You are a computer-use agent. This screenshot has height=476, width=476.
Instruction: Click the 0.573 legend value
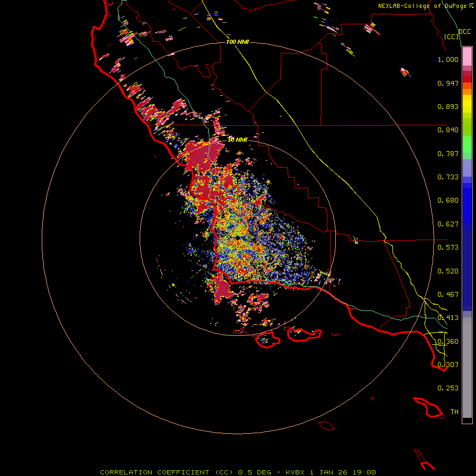click(x=448, y=248)
